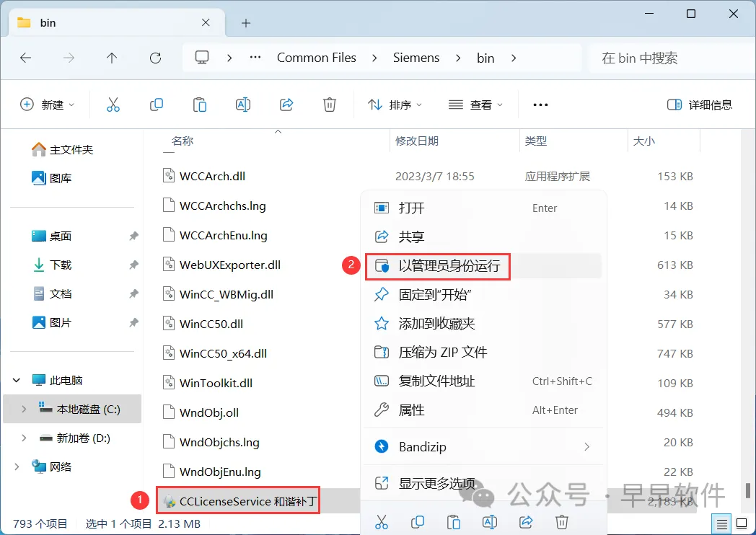
Task: Select 以管理员身份运行 in the context menu
Action: pyautogui.click(x=483, y=265)
